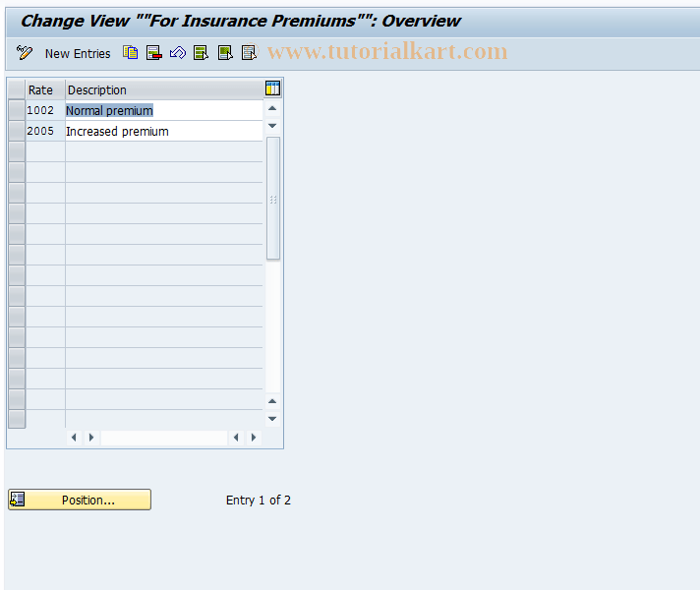Open the table column configuration icon
Viewport: 700px width, 590px height.
coord(272,88)
